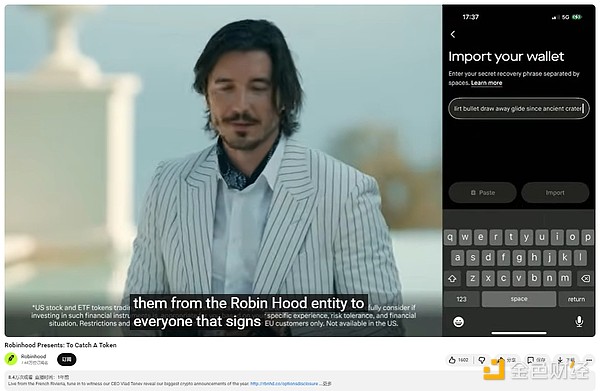Tap the k key

pyautogui.click(x=565, y=258)
